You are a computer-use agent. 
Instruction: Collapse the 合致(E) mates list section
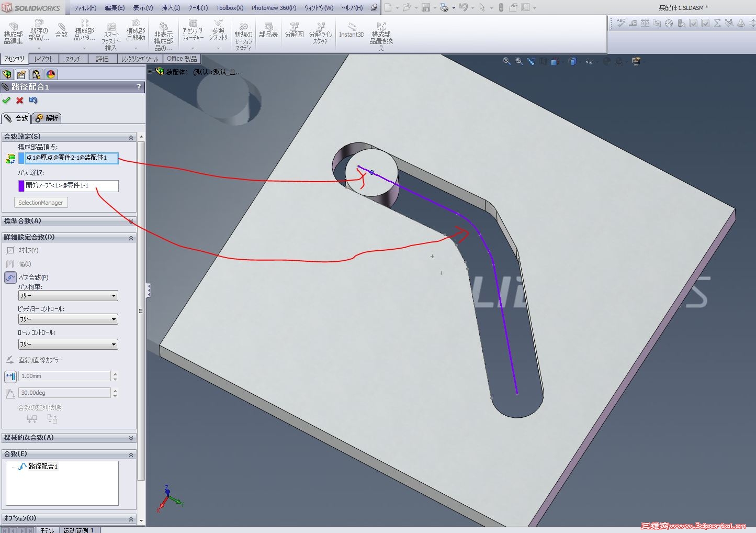click(131, 454)
